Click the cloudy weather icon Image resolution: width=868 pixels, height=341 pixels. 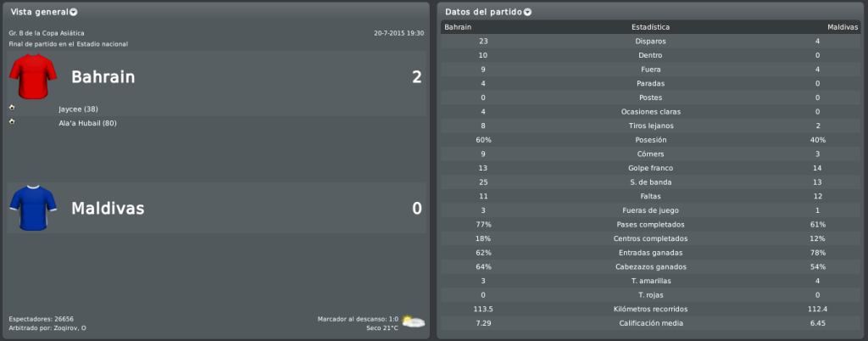(x=414, y=321)
